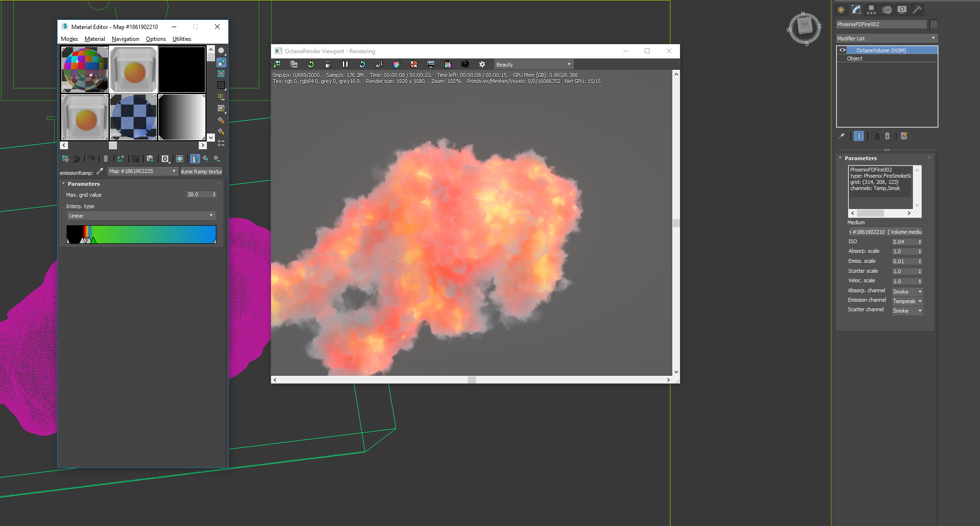Click the Get Material icon
The image size is (980, 526).
tap(66, 159)
